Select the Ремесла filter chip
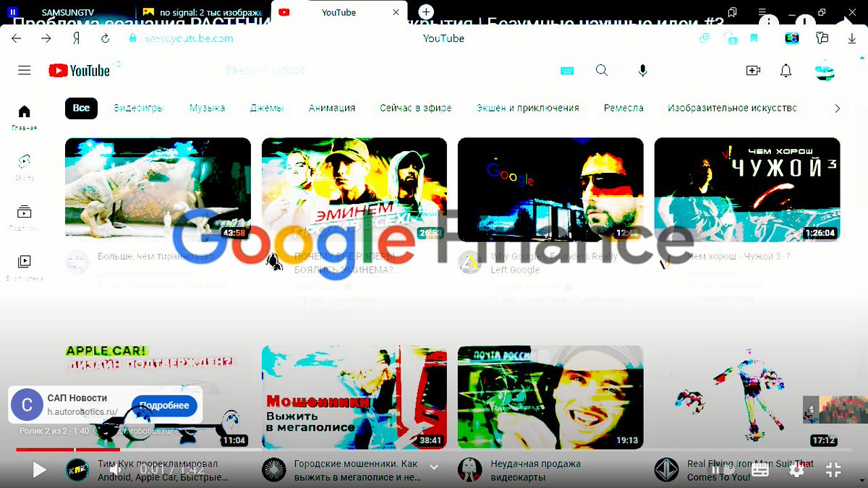 [624, 108]
